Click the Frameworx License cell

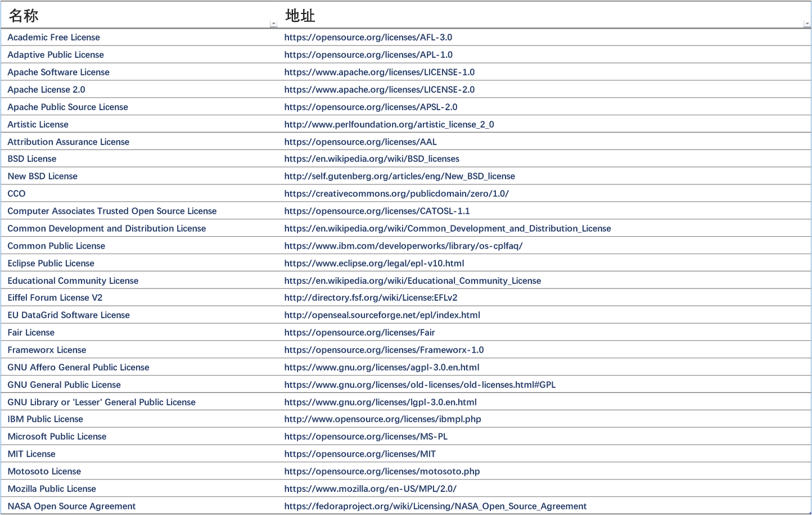(47, 350)
